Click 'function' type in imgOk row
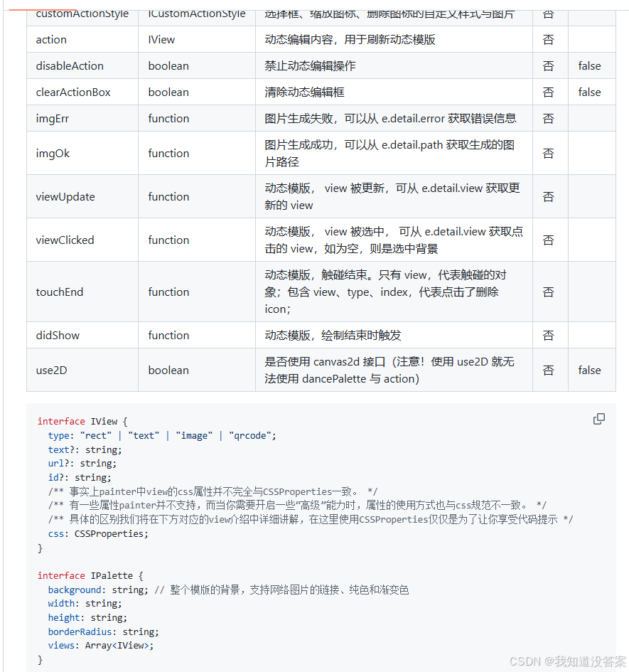Image resolution: width=629 pixels, height=672 pixels. 168,154
